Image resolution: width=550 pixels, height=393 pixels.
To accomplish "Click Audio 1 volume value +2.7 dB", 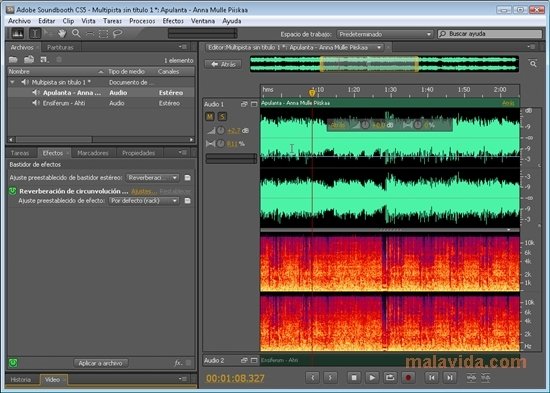I will point(234,131).
